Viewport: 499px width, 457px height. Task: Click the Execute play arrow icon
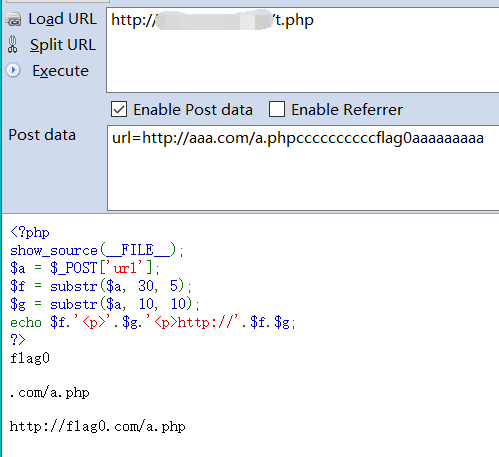(x=13, y=70)
